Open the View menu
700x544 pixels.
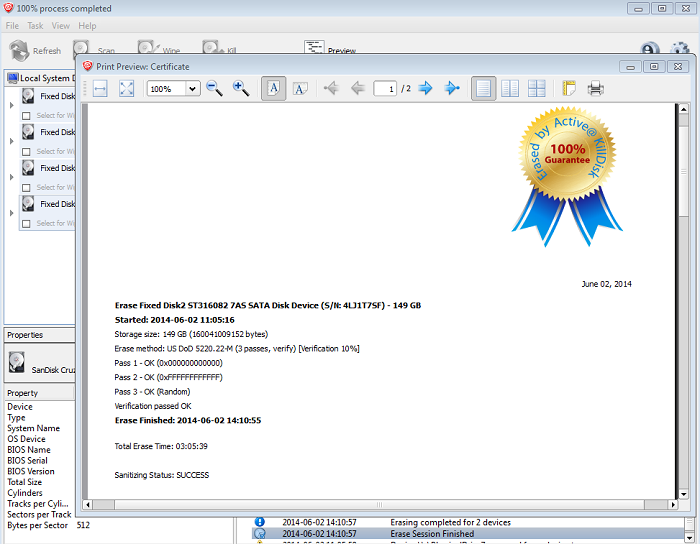coord(61,25)
